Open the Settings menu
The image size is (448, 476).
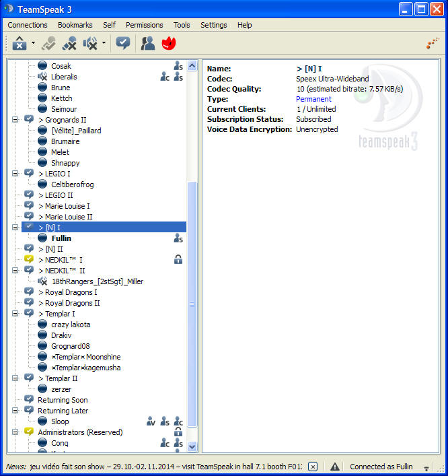click(213, 25)
